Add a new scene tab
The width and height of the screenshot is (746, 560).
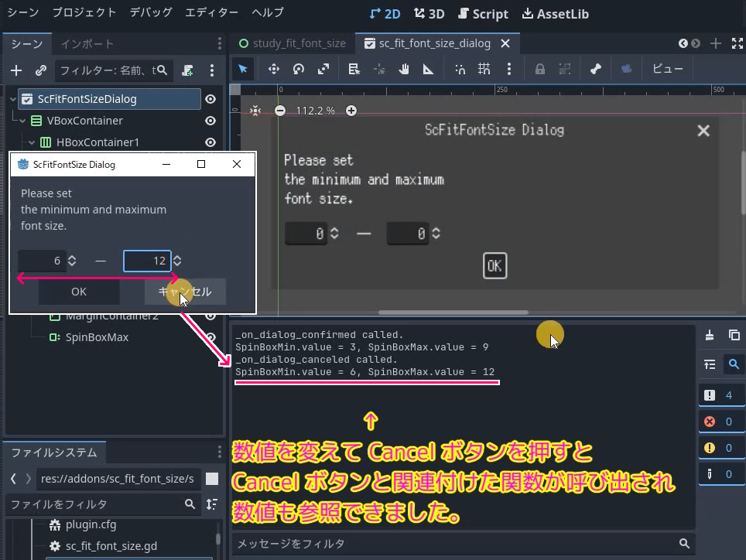pyautogui.click(x=716, y=43)
